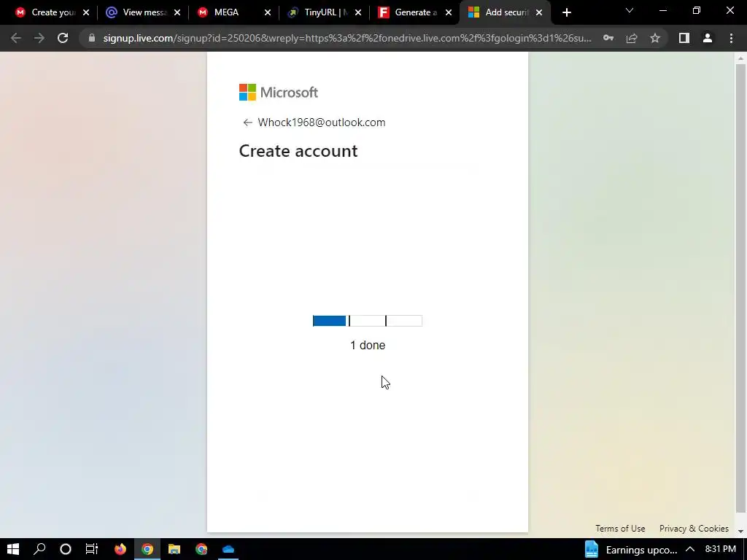The width and height of the screenshot is (747, 560).
Task: Open OneDrive from taskbar
Action: tap(228, 549)
